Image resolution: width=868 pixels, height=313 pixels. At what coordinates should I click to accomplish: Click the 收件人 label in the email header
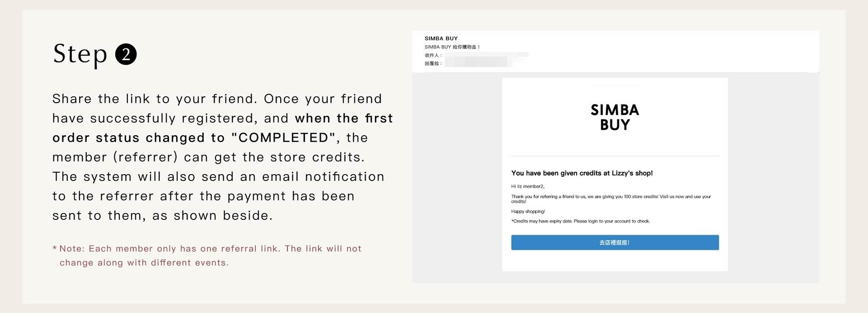point(433,55)
